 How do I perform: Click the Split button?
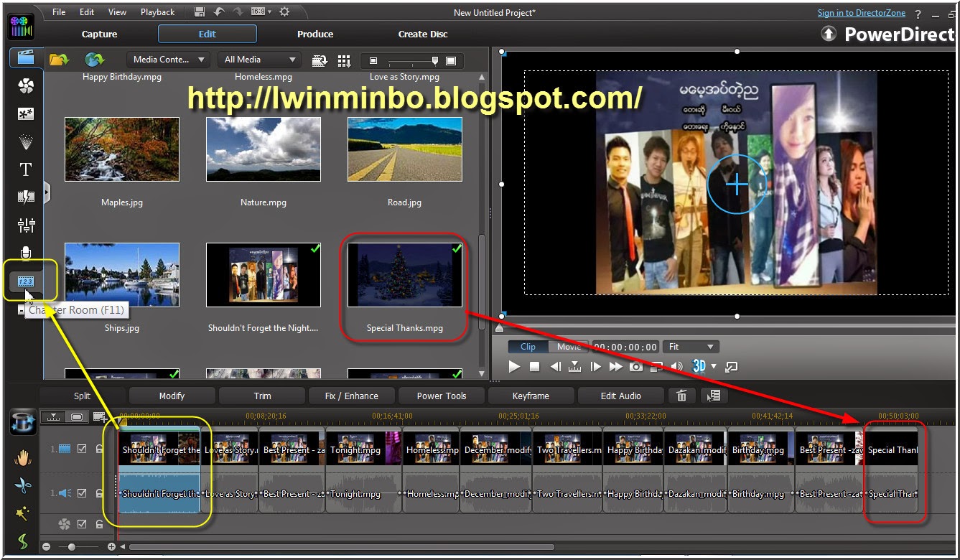(82, 396)
